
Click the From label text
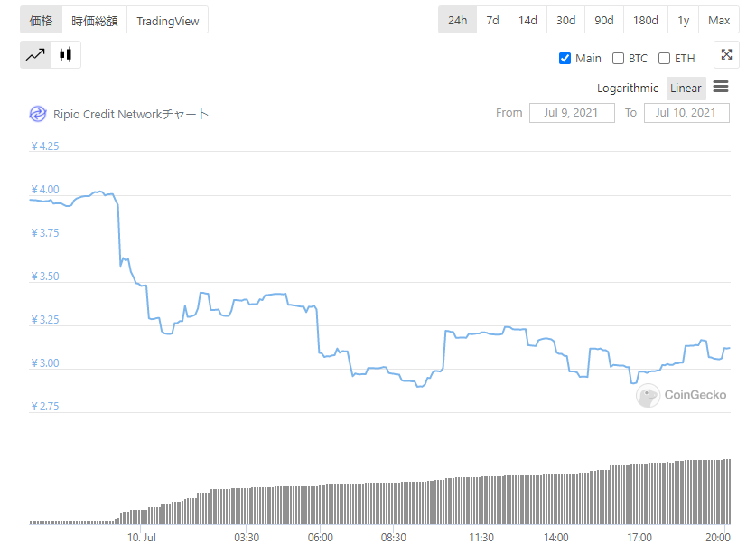pos(509,113)
